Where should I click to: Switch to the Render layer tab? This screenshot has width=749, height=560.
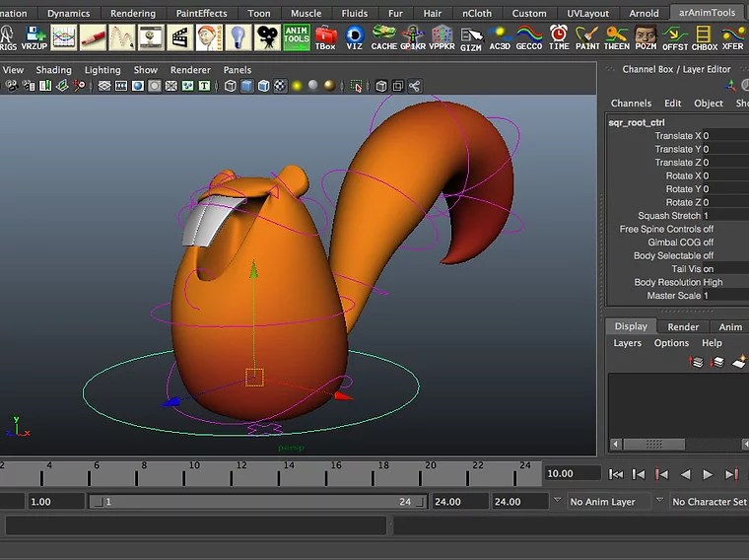683,326
